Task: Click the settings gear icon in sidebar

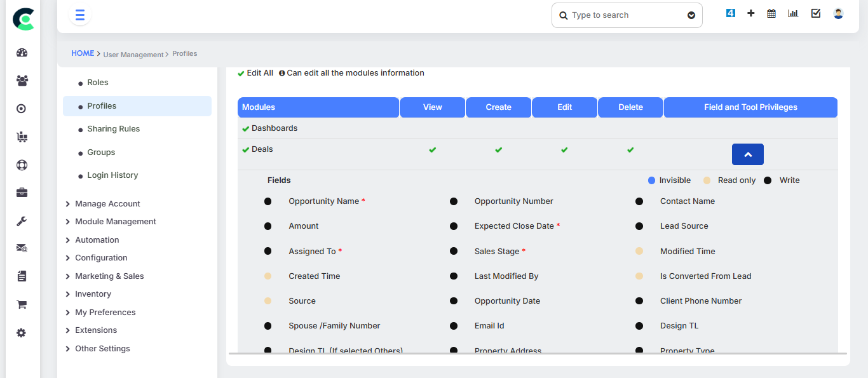Action: (x=22, y=333)
